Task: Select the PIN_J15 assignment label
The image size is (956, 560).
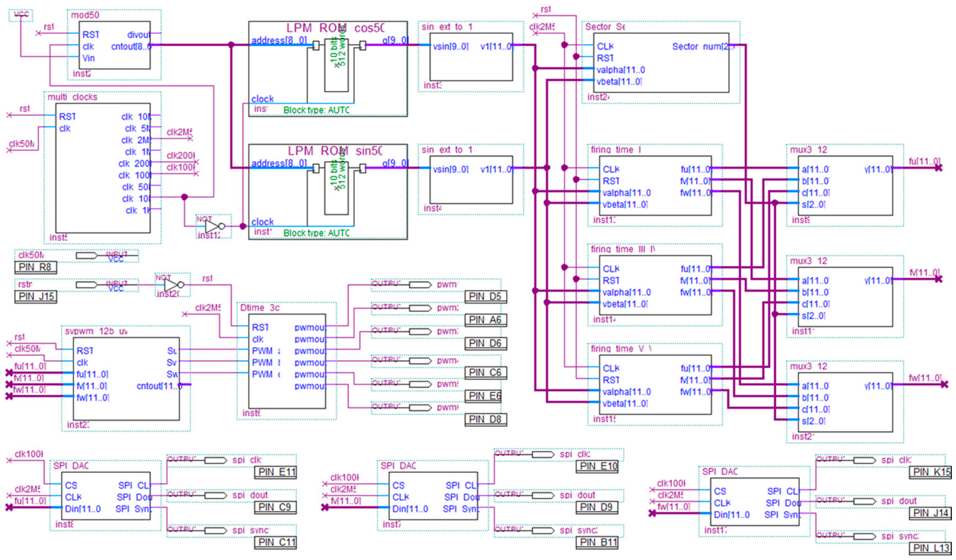Action: 36,296
